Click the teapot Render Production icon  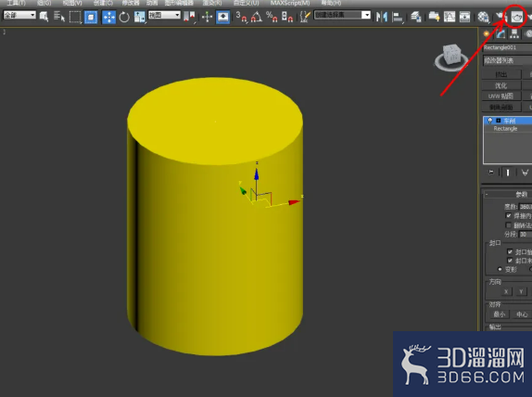(517, 17)
